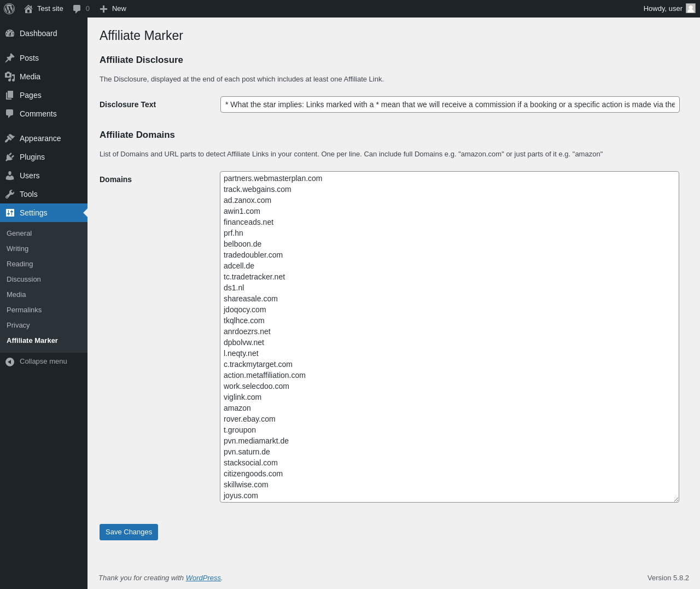Screen dimensions: 700x589
Task: Open the Tools menu item
Action: click(44, 194)
